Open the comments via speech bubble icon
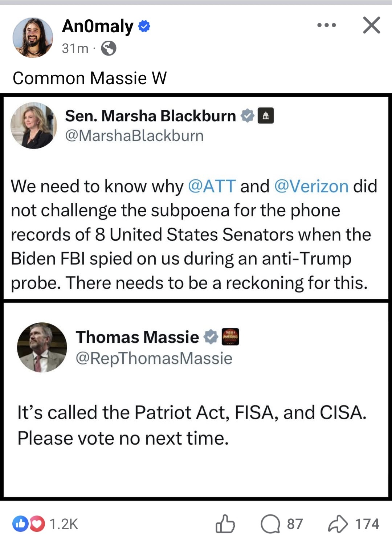The width and height of the screenshot is (392, 546). (270, 524)
